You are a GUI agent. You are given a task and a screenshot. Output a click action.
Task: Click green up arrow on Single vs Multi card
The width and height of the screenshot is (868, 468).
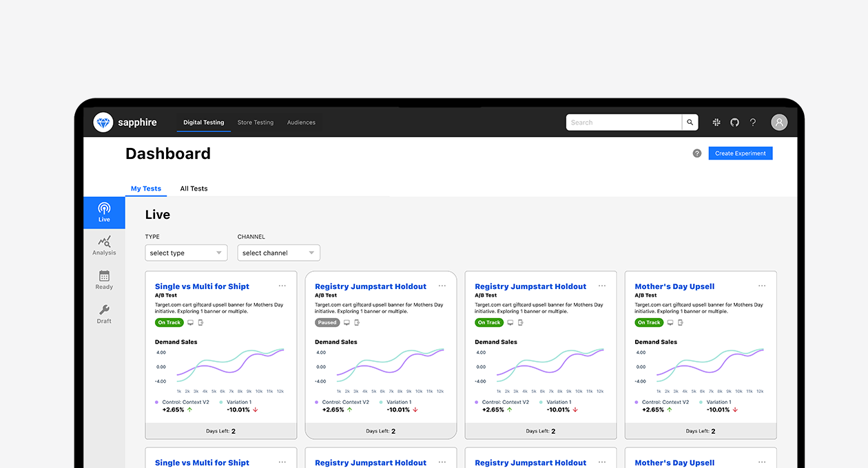189,409
